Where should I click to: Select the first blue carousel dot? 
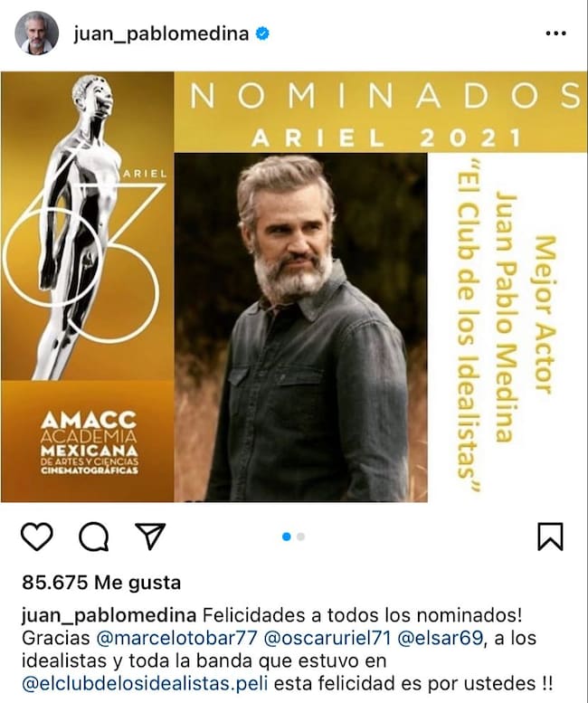pos(287,537)
